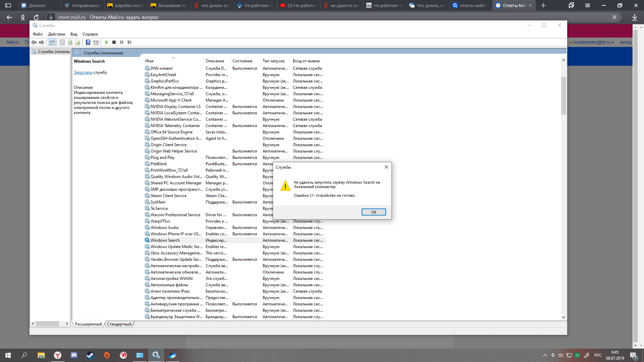Select the Автонастройка WWAN service

(x=235, y=279)
